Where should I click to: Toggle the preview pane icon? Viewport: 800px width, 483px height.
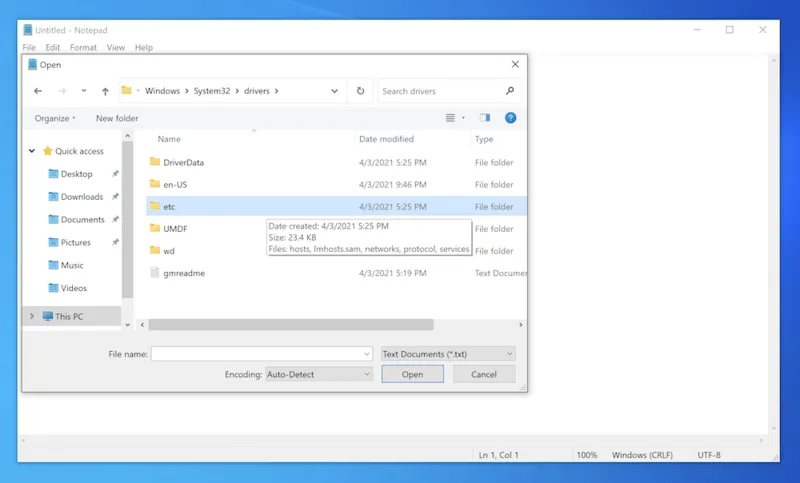point(485,118)
